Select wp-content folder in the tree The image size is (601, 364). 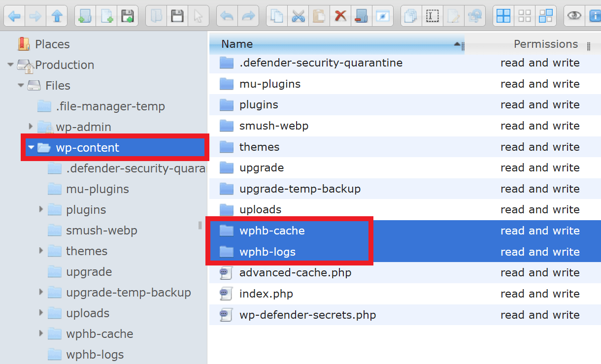tap(115, 147)
